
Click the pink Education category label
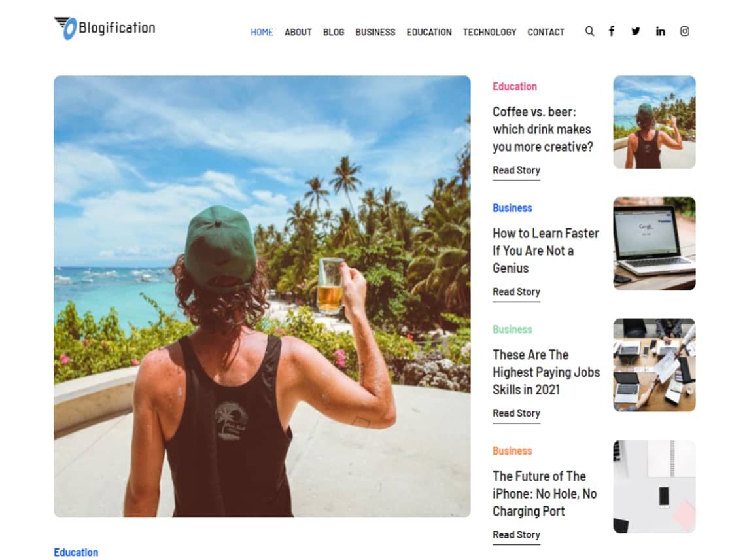(x=515, y=86)
